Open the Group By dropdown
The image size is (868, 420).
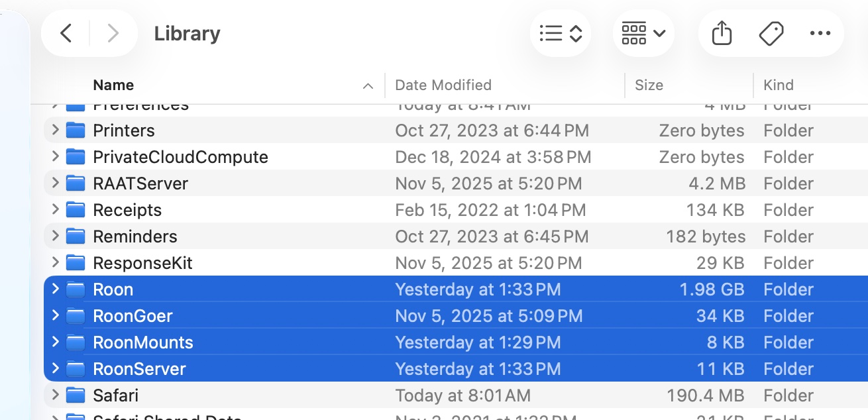point(643,33)
